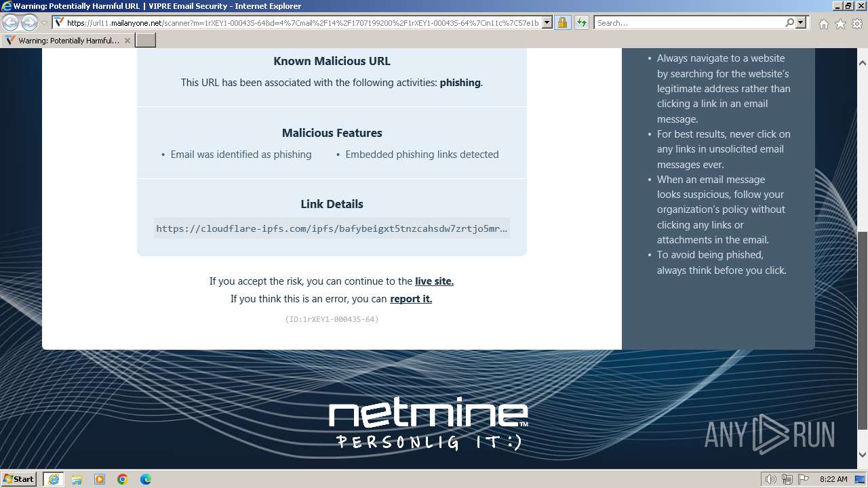The image size is (868, 488).
Task: Click the Known Malicious URL heading
Action: (x=332, y=61)
